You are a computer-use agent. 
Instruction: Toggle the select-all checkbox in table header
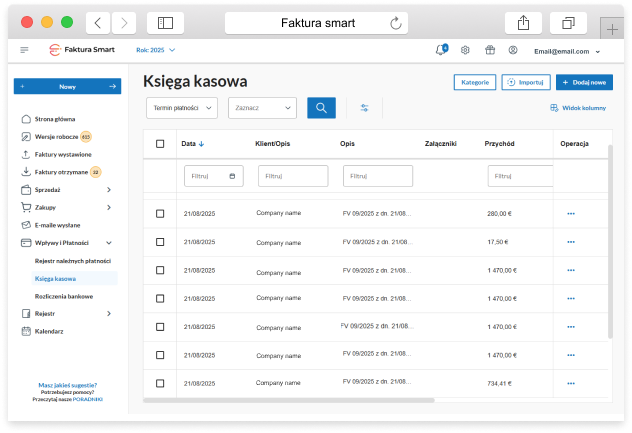click(x=160, y=144)
